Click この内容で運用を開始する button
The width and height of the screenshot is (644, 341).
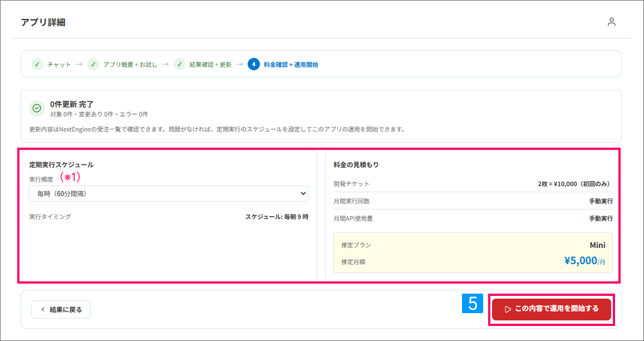coord(552,309)
